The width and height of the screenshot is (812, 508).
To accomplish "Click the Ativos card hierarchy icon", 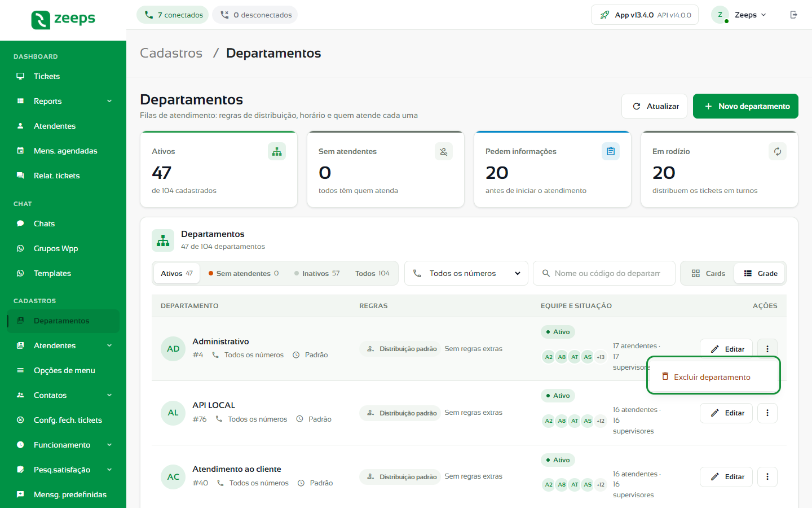I will coord(277,151).
